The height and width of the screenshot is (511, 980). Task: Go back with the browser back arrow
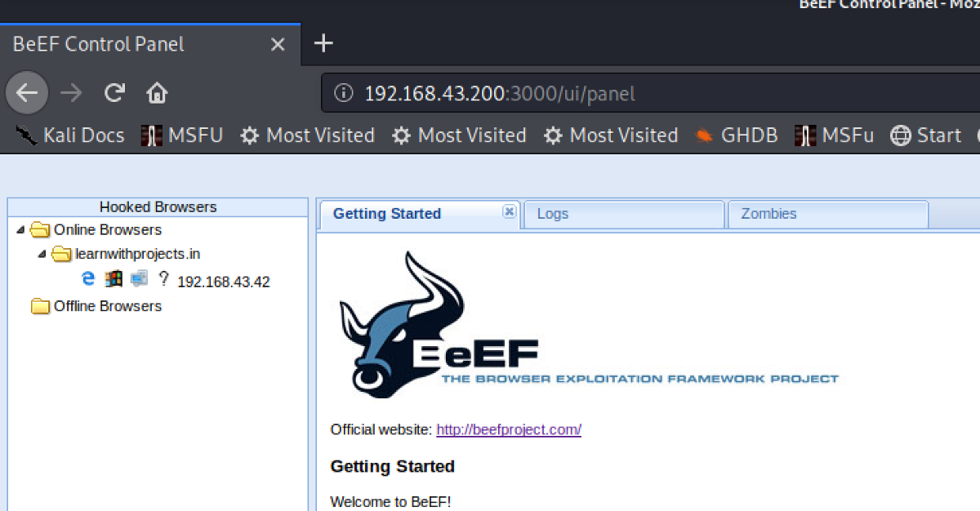pos(27,93)
